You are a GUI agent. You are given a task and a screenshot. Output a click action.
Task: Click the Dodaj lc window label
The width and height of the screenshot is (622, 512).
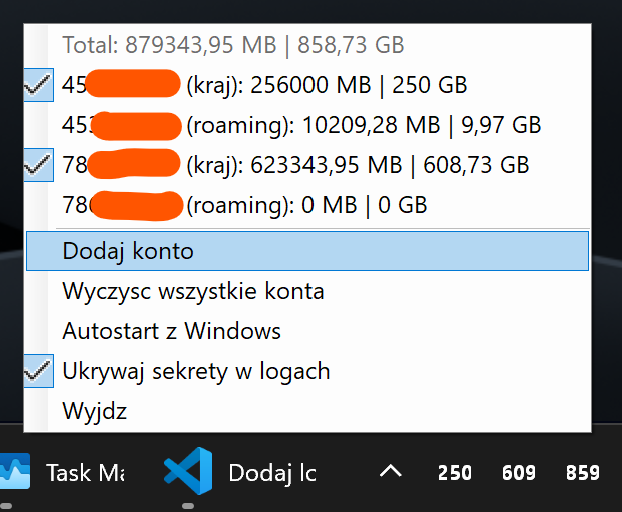tap(273, 473)
